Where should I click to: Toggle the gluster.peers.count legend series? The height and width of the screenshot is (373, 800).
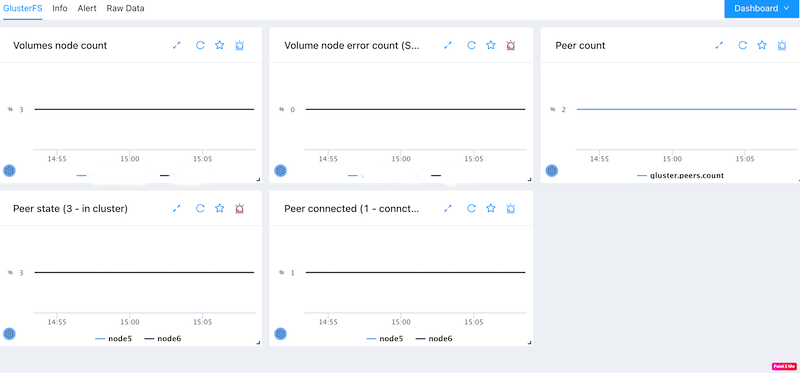click(x=681, y=176)
